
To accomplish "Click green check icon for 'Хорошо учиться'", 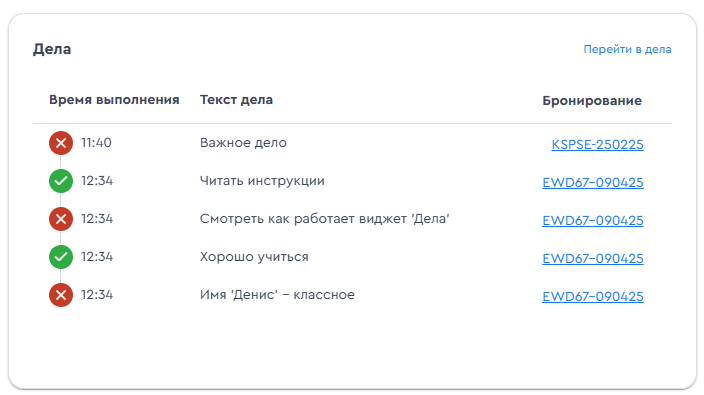I will 61,257.
